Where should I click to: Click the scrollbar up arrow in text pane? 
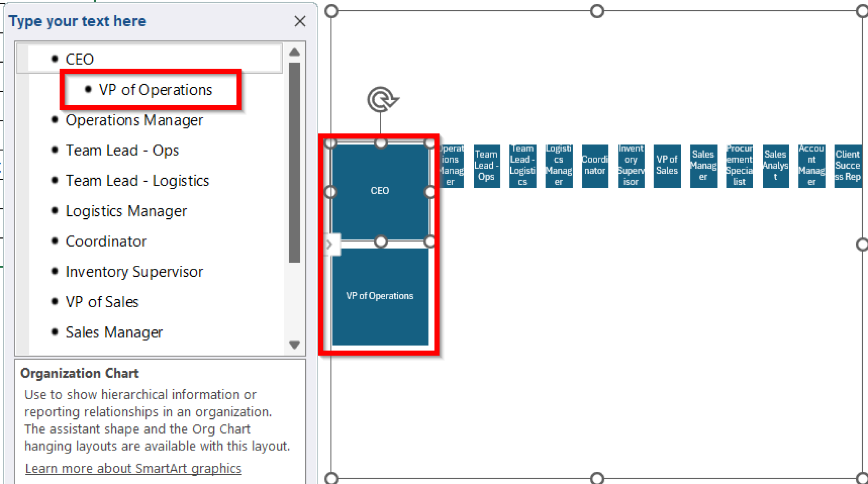[x=295, y=52]
